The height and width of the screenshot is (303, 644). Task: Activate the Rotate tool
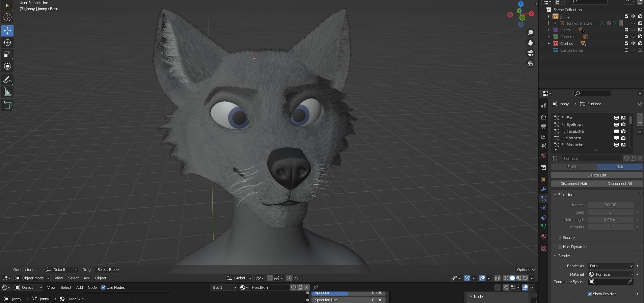coord(7,43)
